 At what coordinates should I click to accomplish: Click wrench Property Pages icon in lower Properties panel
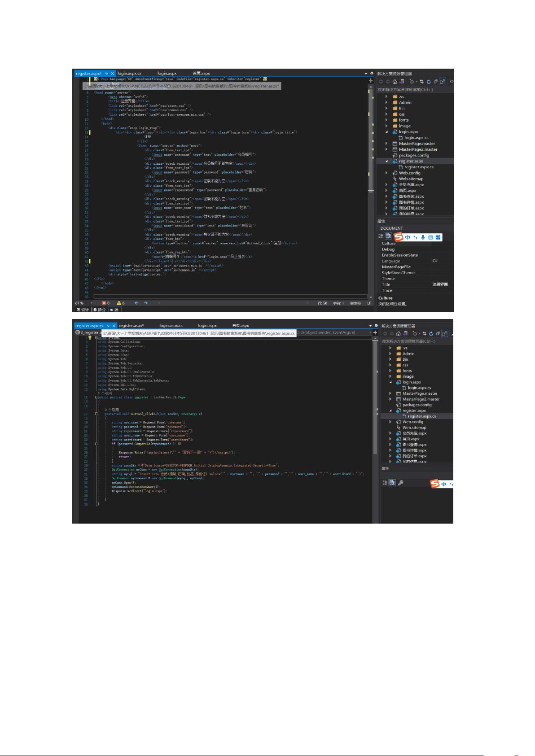400,483
